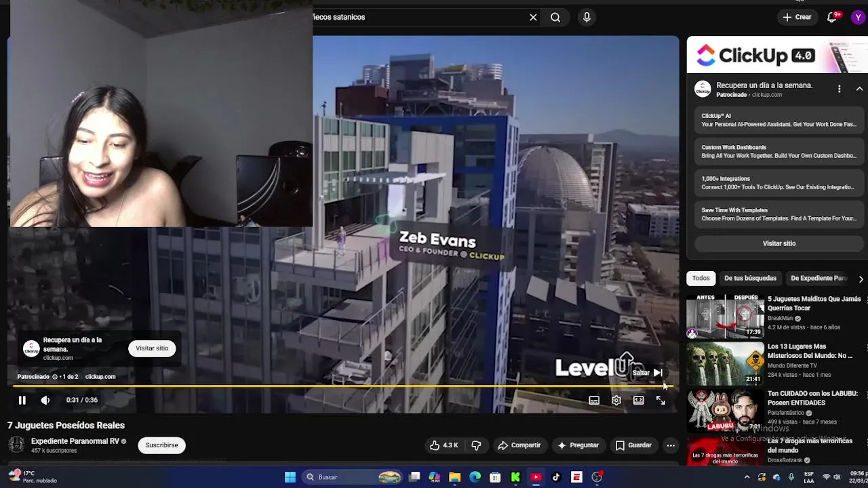The width and height of the screenshot is (868, 488).
Task: Open the notifications bell
Action: click(x=832, y=17)
